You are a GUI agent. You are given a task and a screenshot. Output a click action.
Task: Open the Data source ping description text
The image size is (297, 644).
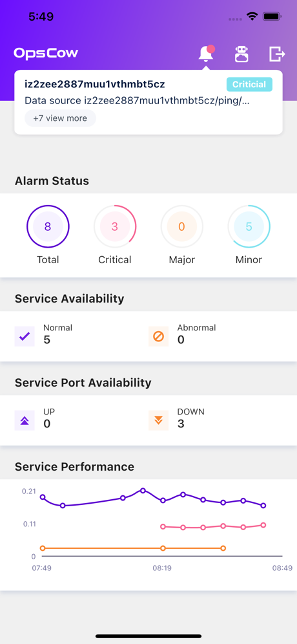click(x=137, y=101)
